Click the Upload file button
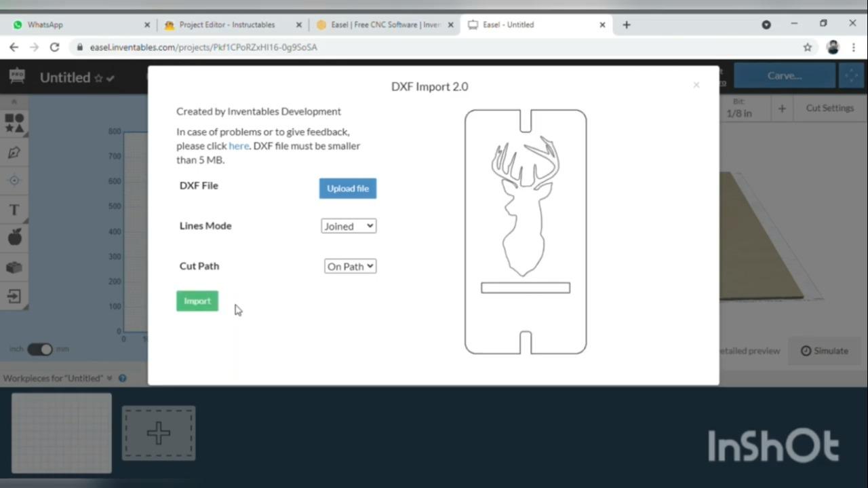 (348, 189)
